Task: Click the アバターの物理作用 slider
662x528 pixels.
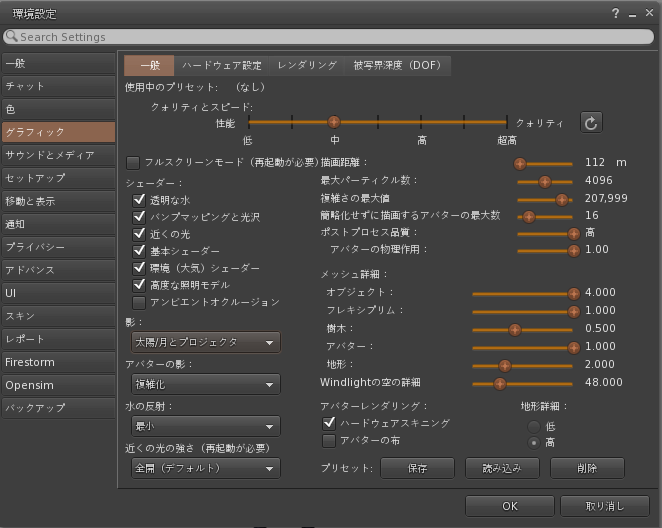Action: pos(548,251)
